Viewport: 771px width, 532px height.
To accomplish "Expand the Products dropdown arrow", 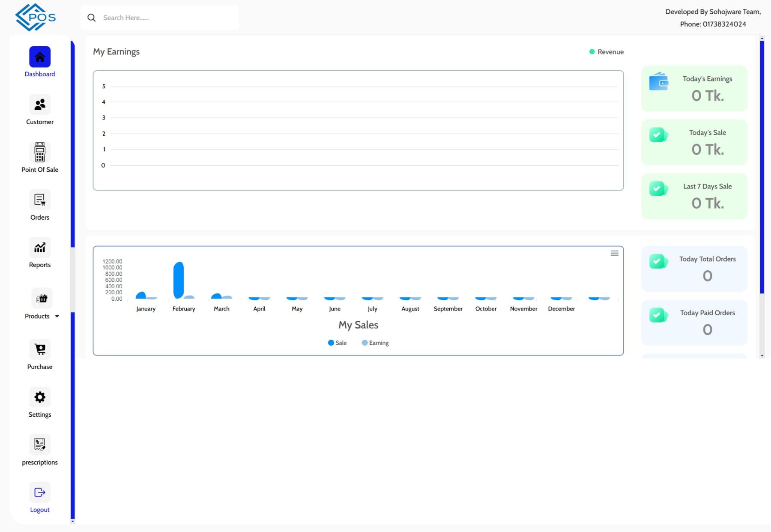I will tap(57, 317).
